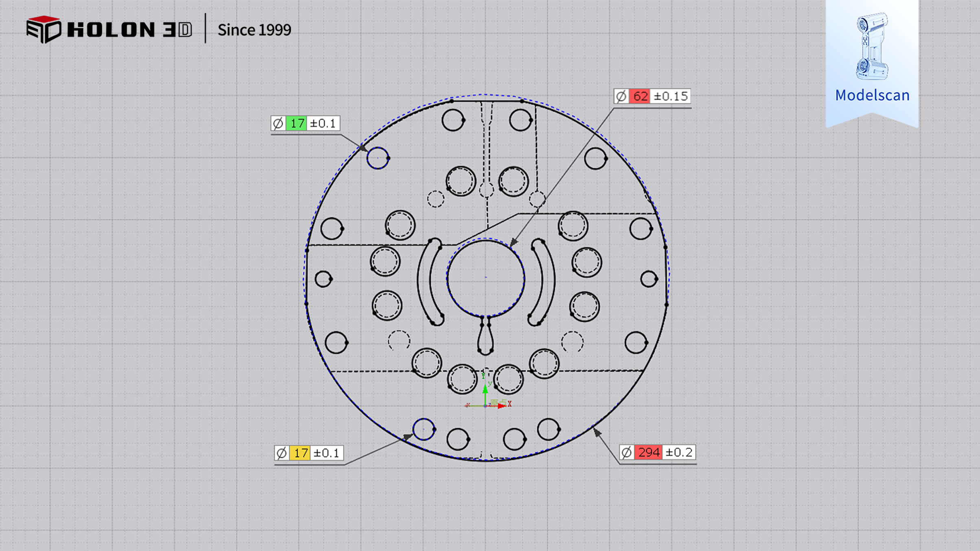The image size is (980, 551).
Task: Select the red 62 value swatch
Action: pyautogui.click(x=639, y=96)
